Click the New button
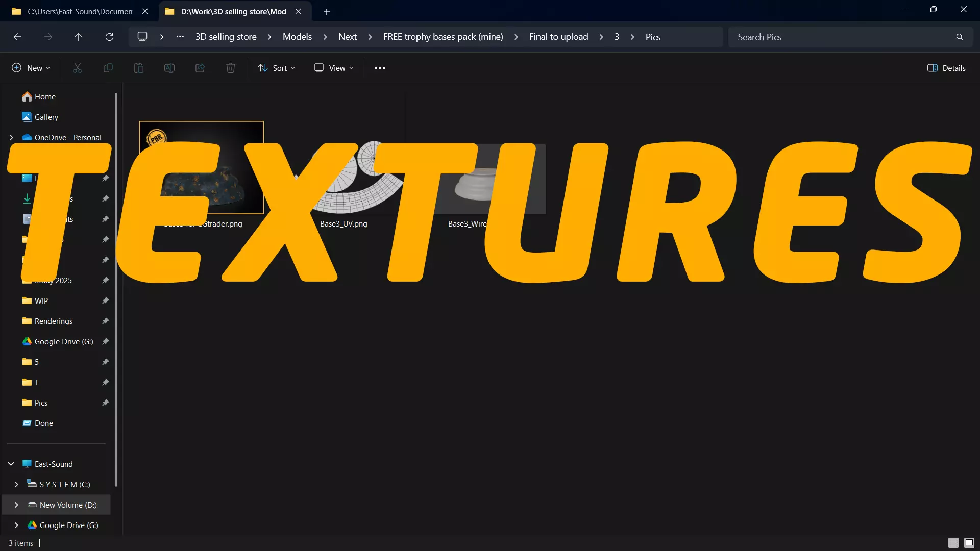980x551 pixels. coord(31,68)
